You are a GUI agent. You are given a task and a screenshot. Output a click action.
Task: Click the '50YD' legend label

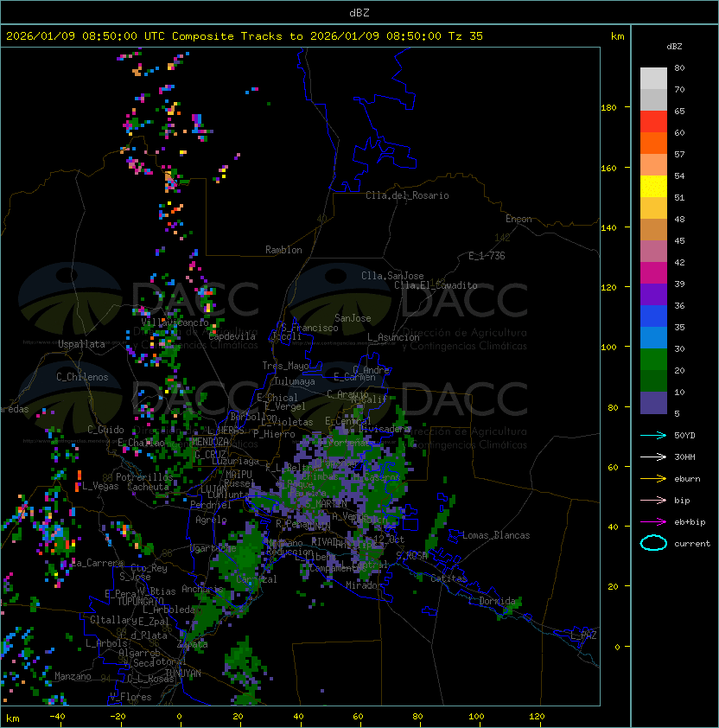tap(684, 436)
